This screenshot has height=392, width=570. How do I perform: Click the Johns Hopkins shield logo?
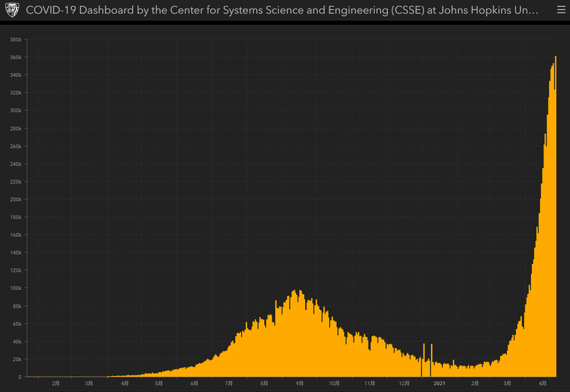pos(12,10)
